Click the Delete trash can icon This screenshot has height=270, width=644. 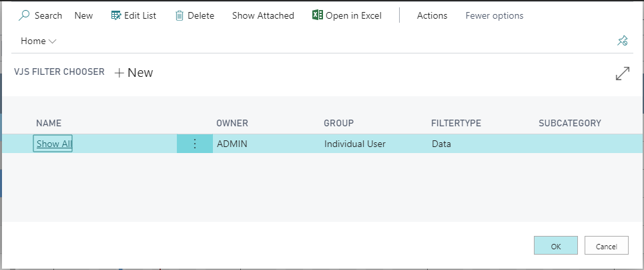coord(179,15)
